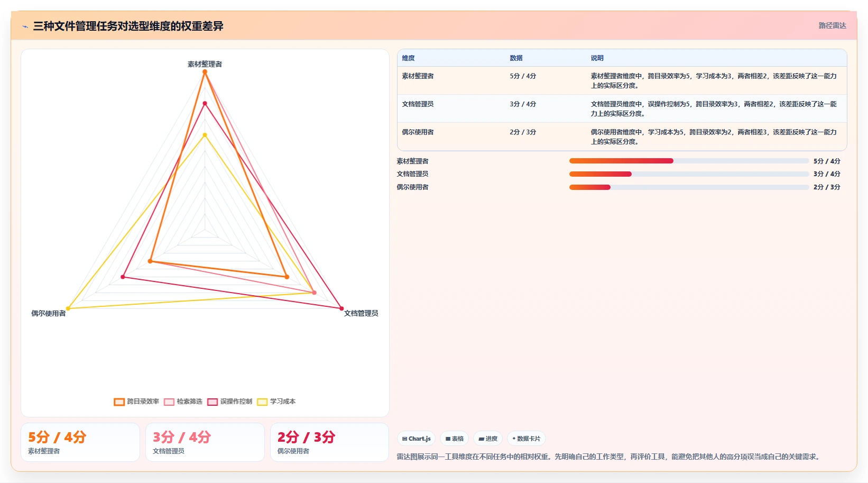Viewport: 868px width, 483px height.
Task: Click the 2分 / 3分 value next to the progress bar
Action: [827, 187]
